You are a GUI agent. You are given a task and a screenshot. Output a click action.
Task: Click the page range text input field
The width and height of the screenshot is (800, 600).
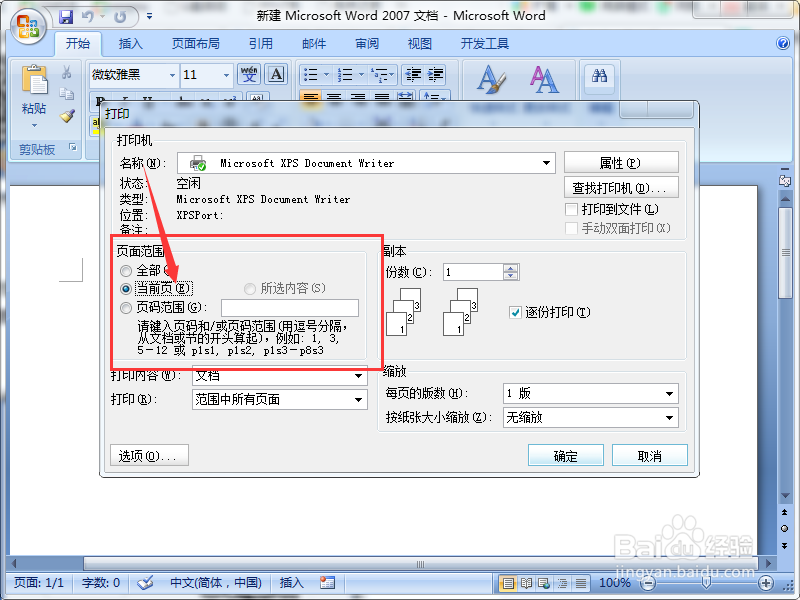point(289,308)
